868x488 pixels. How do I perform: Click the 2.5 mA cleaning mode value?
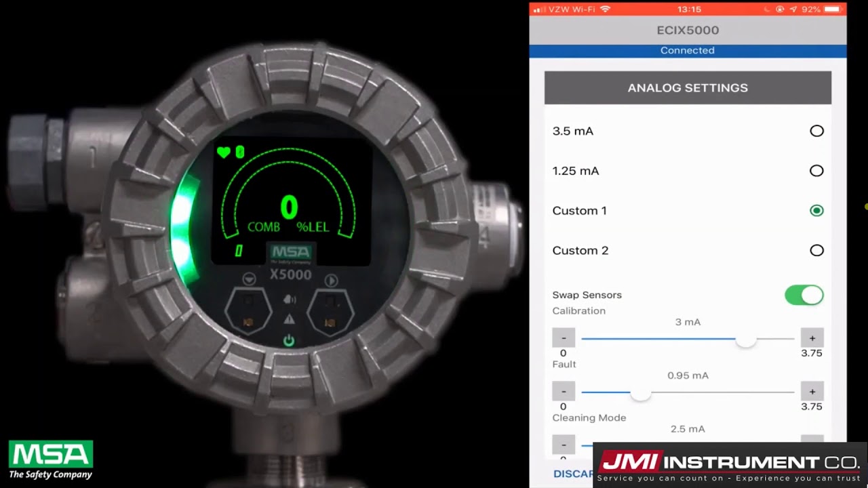pos(688,429)
